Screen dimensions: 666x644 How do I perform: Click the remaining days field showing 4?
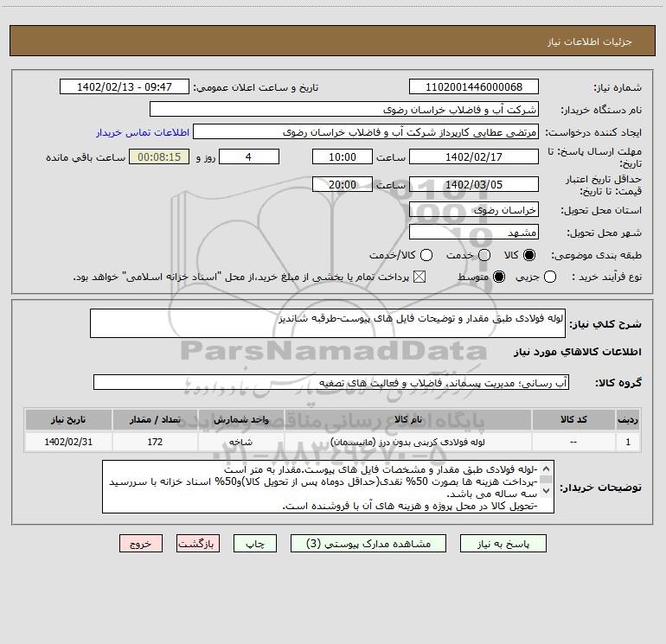pos(249,156)
